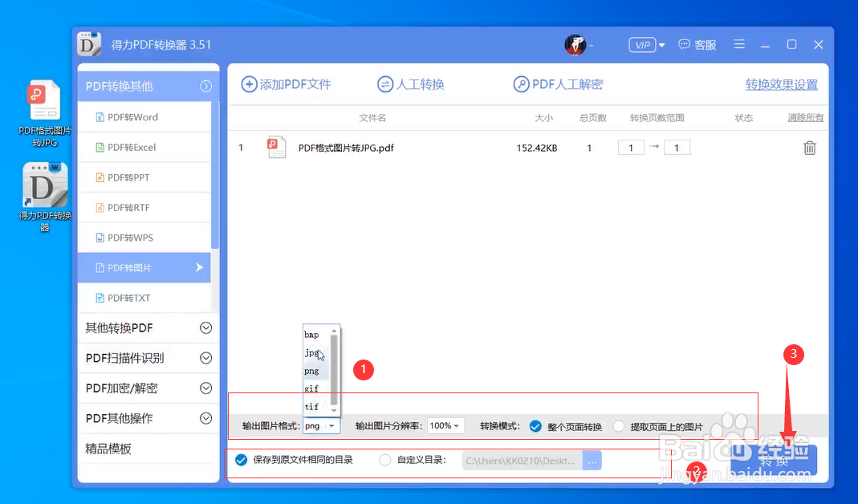Delete PDF格式图片转JPG.pdf with trash icon
The image size is (858, 504).
click(810, 148)
